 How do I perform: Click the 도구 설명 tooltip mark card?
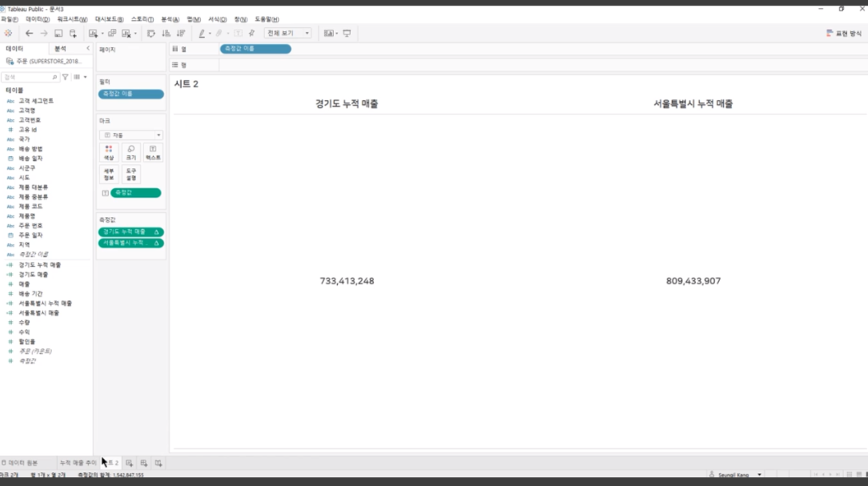point(131,175)
